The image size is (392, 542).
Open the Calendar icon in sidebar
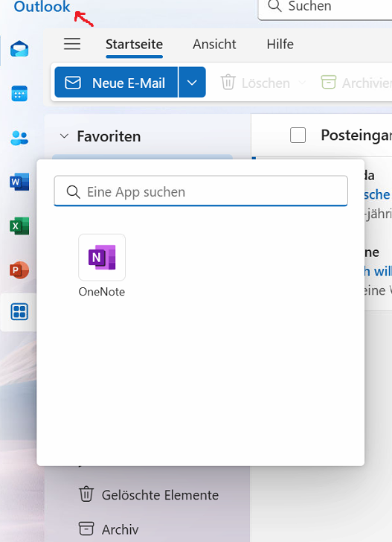(x=19, y=93)
